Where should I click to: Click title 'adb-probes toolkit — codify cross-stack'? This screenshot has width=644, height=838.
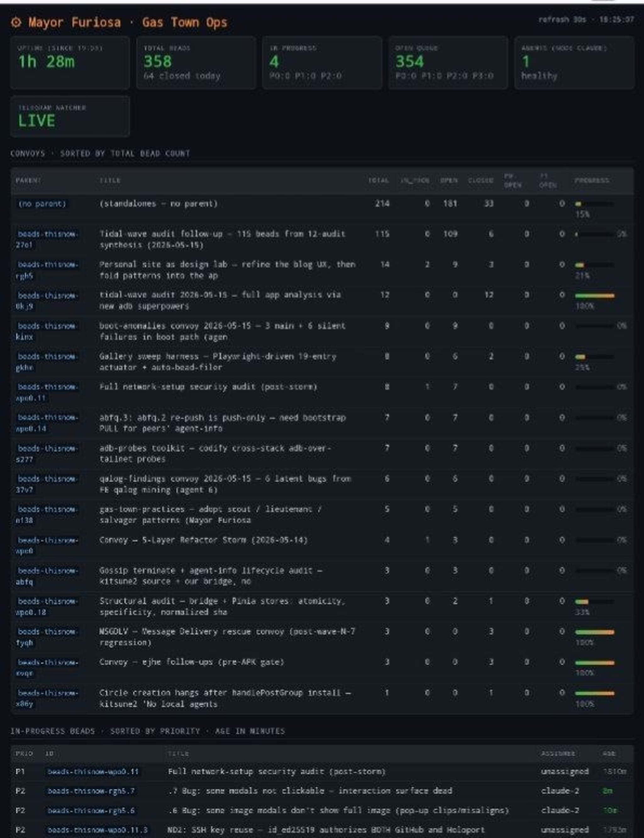click(x=215, y=454)
